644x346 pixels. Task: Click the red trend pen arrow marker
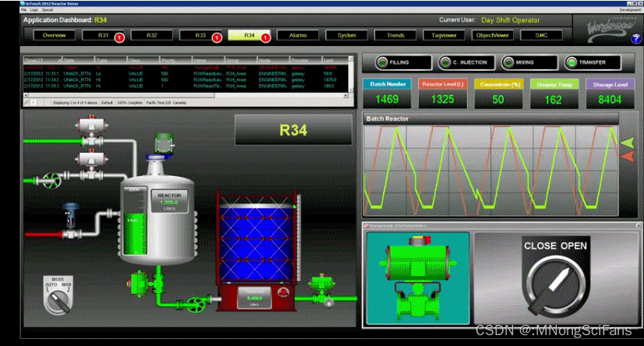coord(627,157)
